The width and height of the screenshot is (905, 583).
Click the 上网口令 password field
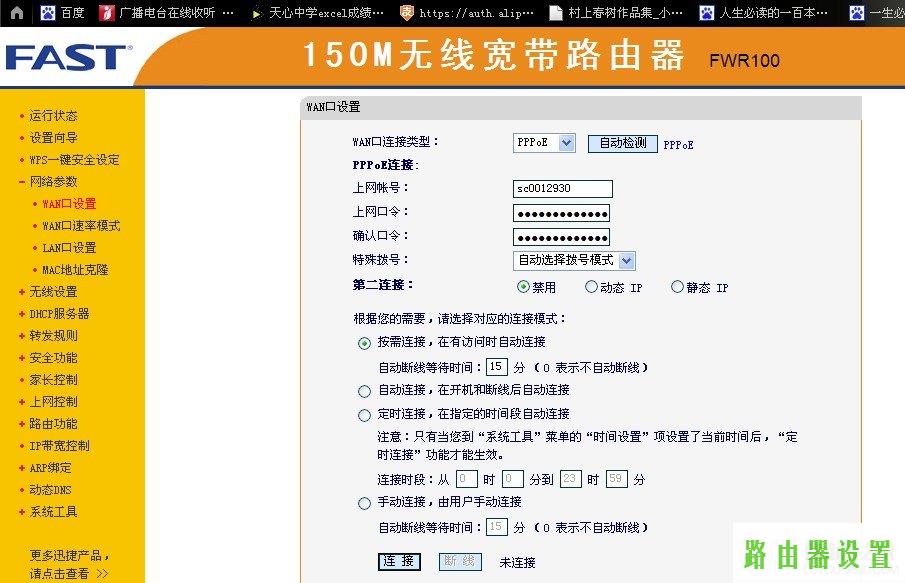[x=562, y=213]
